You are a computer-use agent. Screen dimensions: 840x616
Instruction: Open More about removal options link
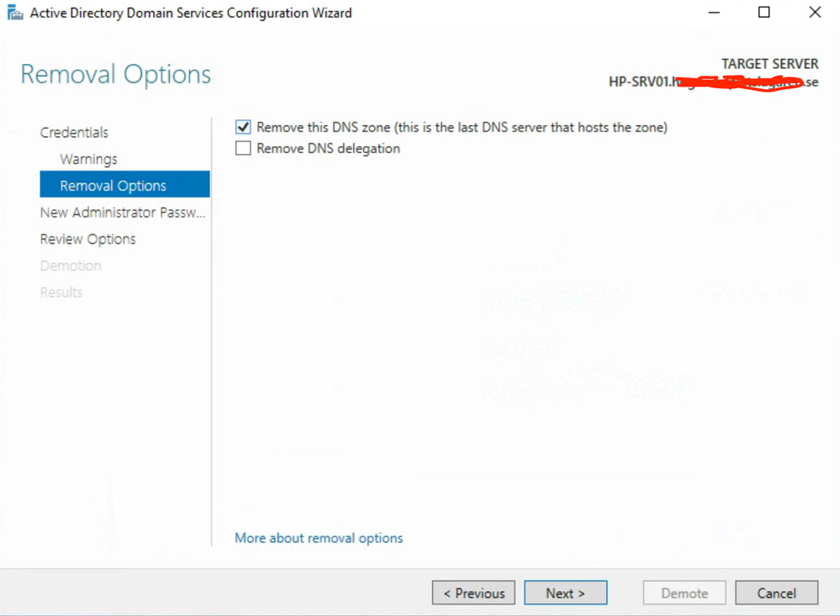(x=319, y=538)
